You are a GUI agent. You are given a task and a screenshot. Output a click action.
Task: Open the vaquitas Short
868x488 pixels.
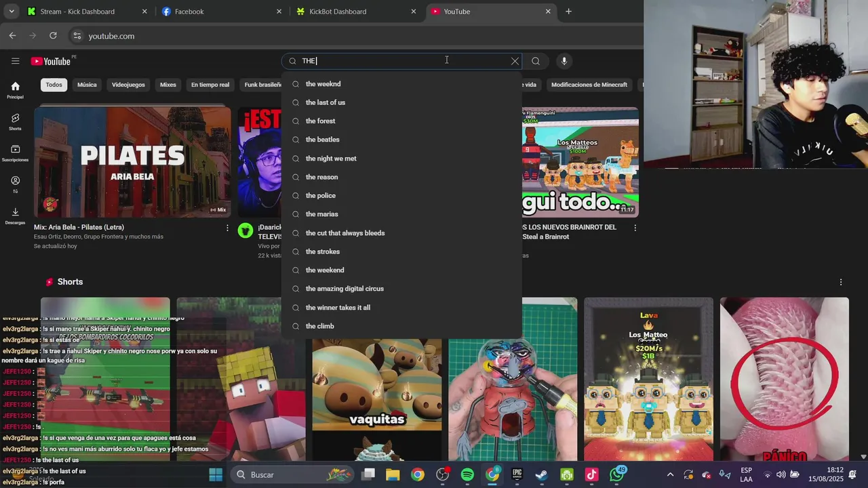(376, 400)
